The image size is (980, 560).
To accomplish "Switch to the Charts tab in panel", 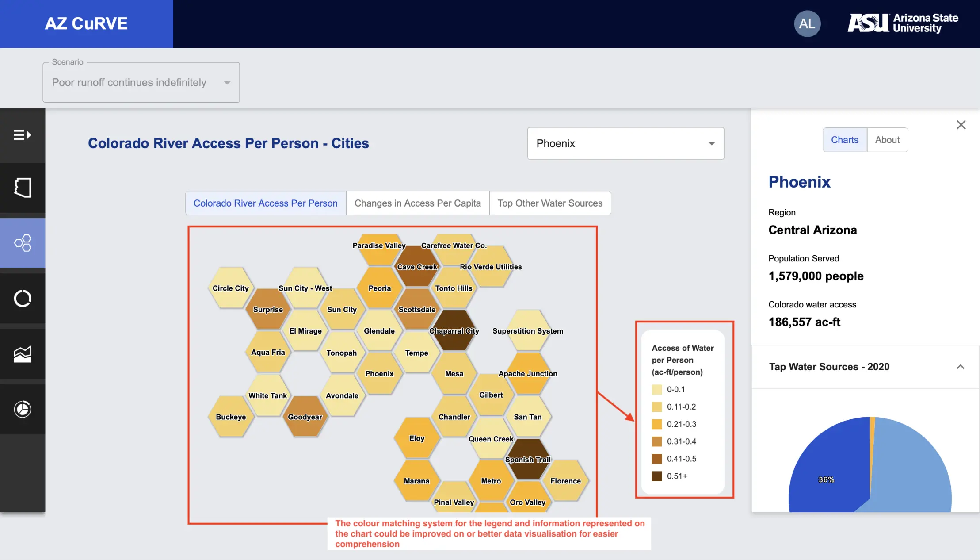I will [843, 139].
